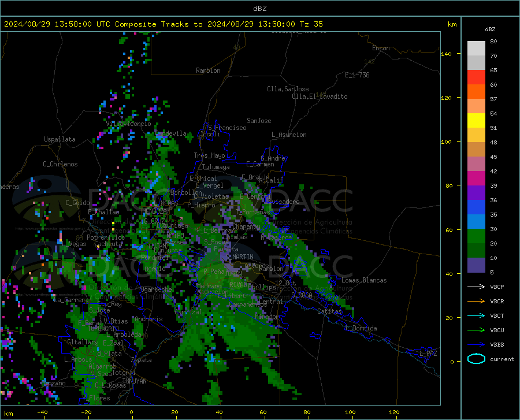This screenshot has height=420, width=520.
Task: Click the MENDOZA city label
Action: click(x=154, y=211)
